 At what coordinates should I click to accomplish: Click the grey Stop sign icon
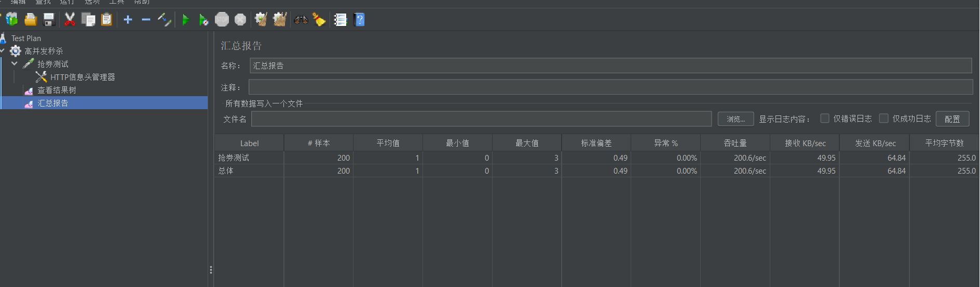pos(222,20)
